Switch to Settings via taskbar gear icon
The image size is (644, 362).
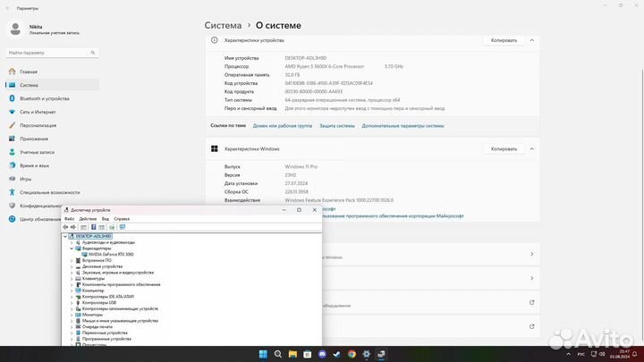[x=367, y=354]
